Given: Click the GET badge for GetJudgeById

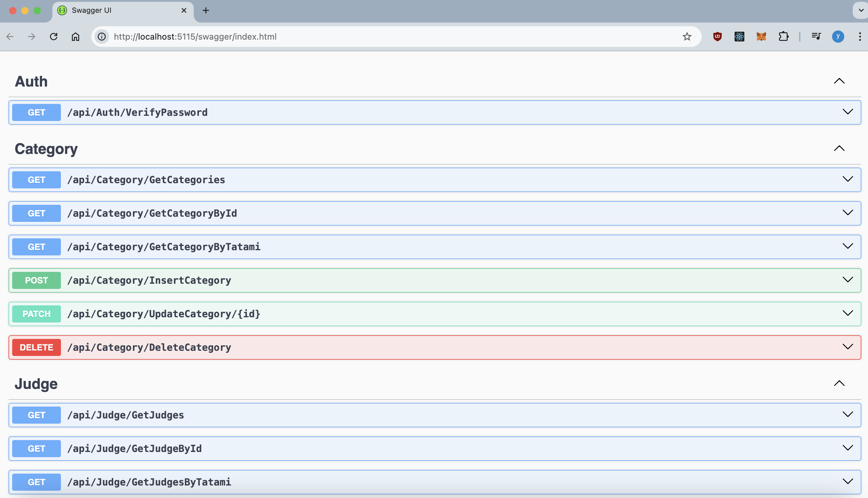Looking at the screenshot, I should pyautogui.click(x=37, y=449).
